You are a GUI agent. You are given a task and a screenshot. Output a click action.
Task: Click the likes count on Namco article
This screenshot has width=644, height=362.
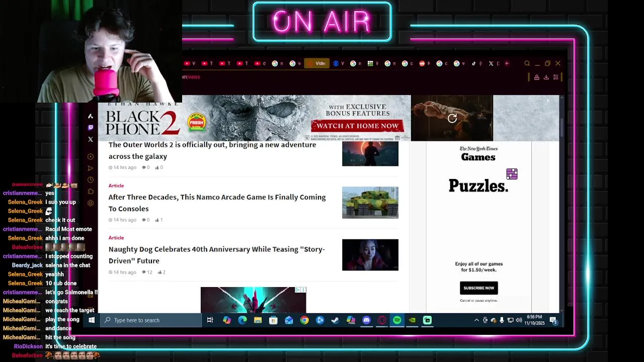coord(159,220)
